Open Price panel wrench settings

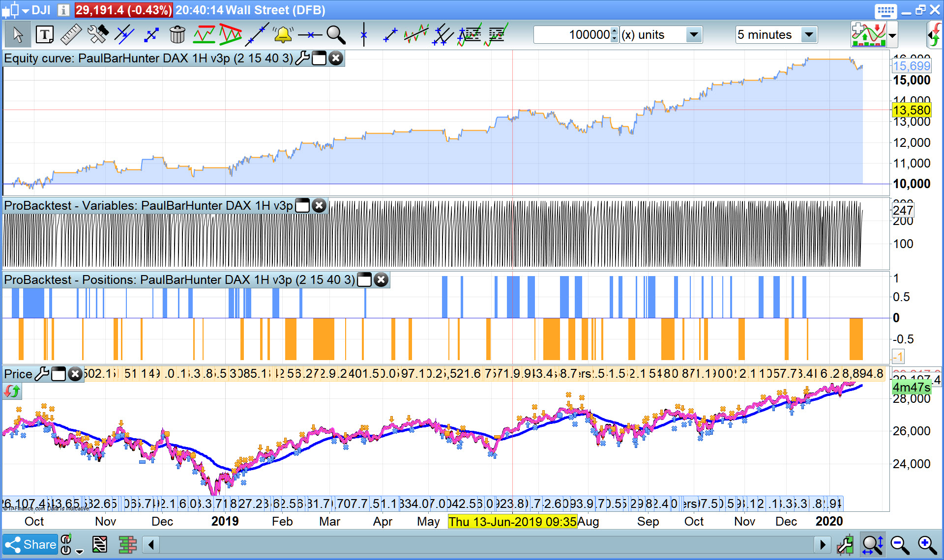pyautogui.click(x=42, y=374)
